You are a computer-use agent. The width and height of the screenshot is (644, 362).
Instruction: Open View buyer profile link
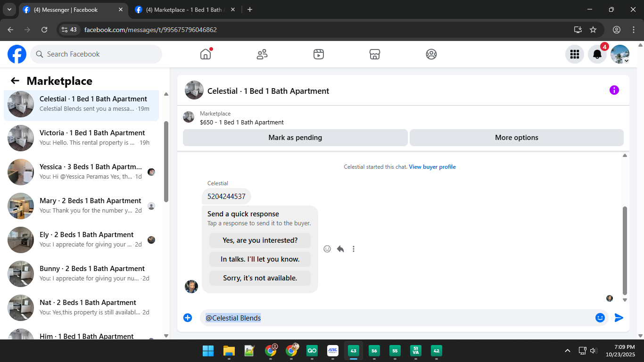[x=432, y=167]
